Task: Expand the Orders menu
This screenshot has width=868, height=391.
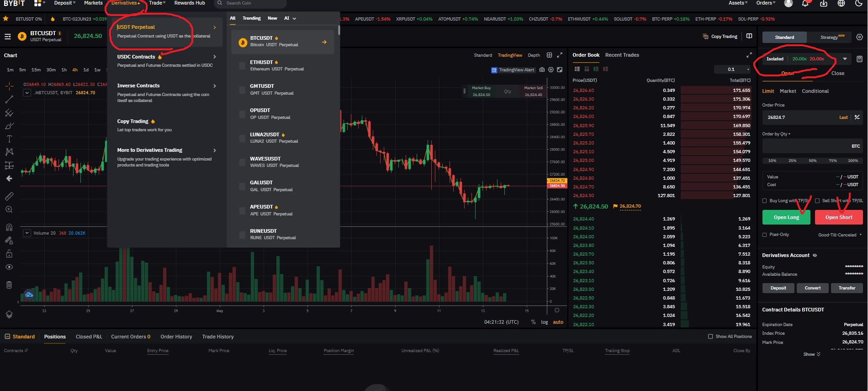Action: coord(766,3)
